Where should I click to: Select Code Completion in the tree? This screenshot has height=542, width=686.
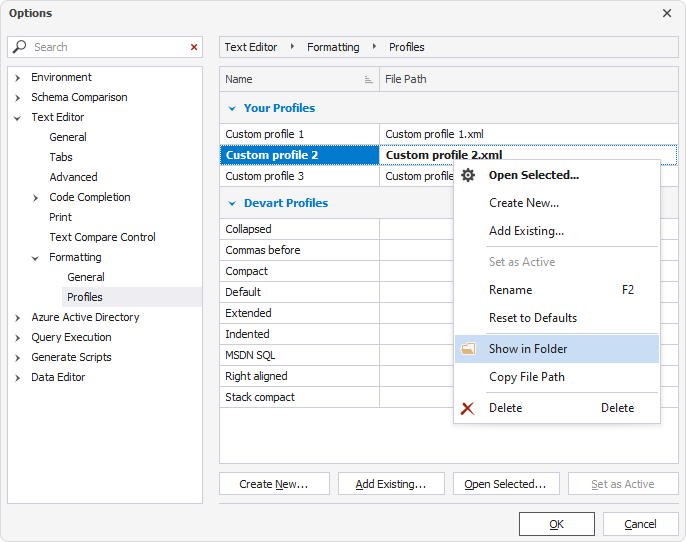pyautogui.click(x=90, y=197)
